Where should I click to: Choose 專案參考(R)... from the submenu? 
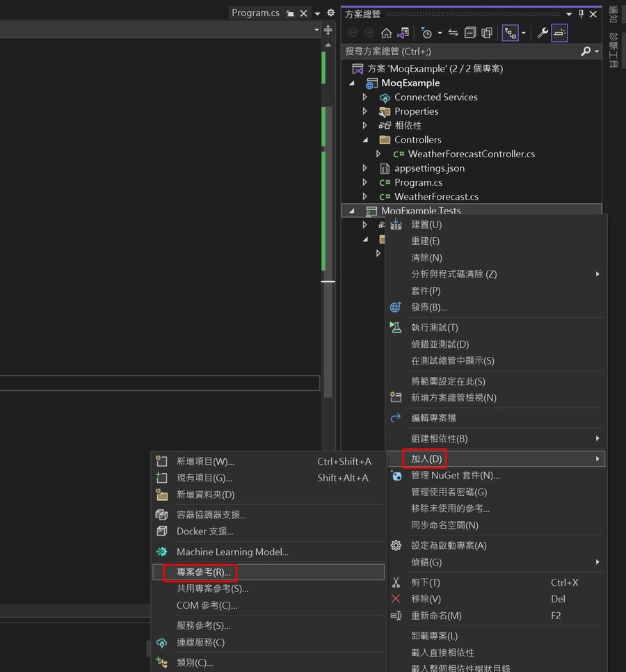tap(203, 572)
